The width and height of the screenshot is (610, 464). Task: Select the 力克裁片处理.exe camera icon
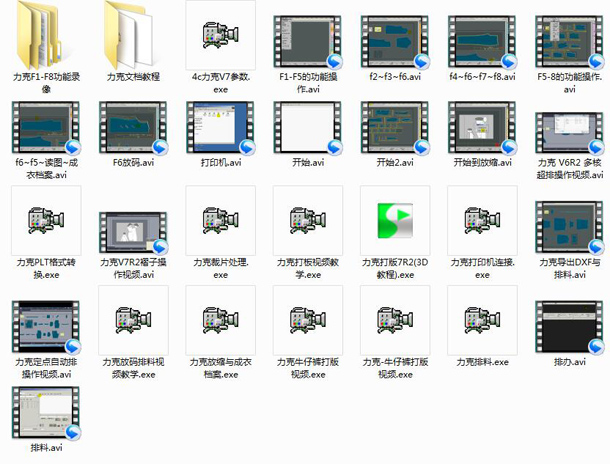pos(220,221)
